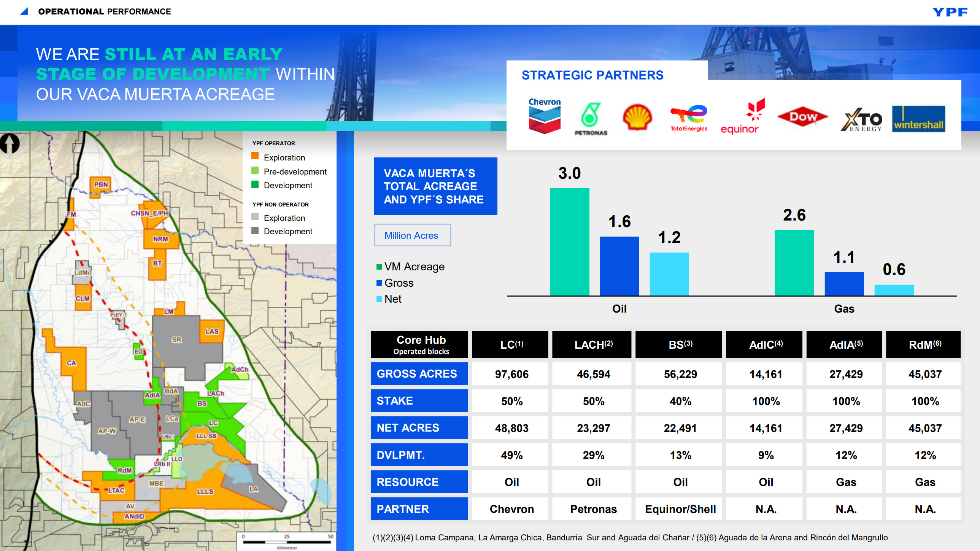The image size is (980, 551).
Task: Click the 3.0 Oil VM Acreage bar
Action: [x=569, y=242]
